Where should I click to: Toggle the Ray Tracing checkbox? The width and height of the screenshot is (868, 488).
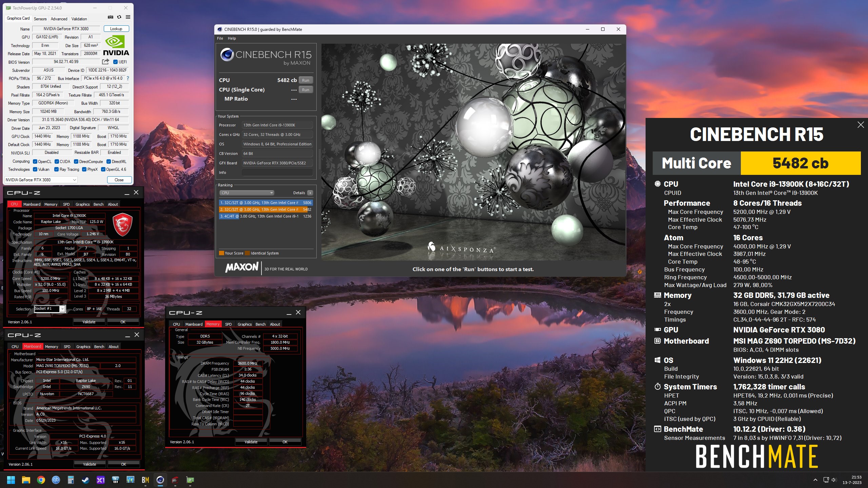click(57, 169)
